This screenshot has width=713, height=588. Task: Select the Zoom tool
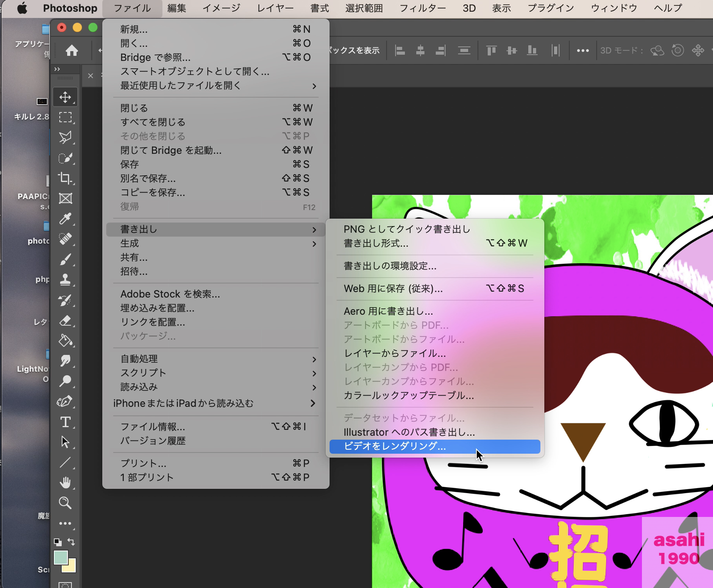65,503
